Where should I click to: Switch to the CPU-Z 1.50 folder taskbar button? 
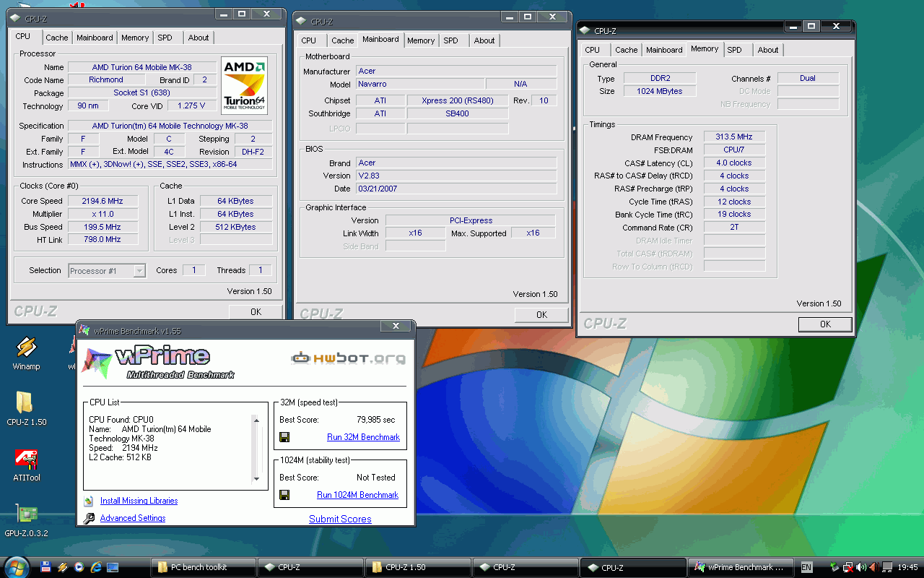[x=417, y=567]
